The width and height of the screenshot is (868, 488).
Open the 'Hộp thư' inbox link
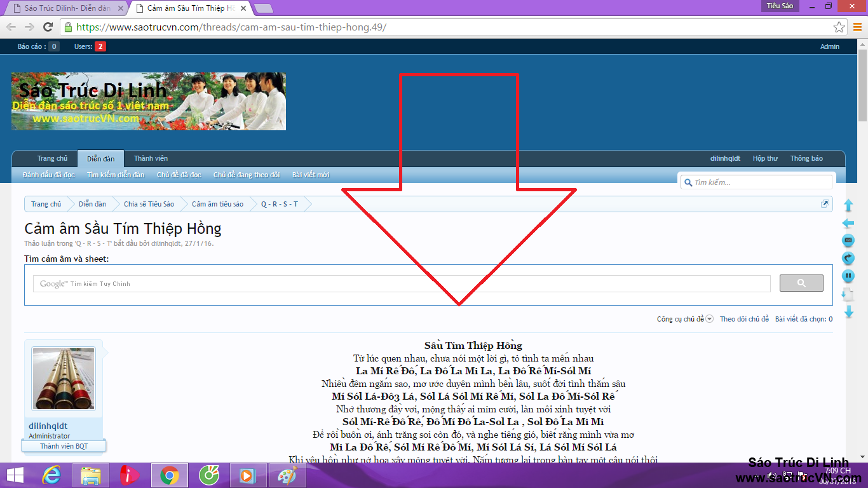pos(765,158)
